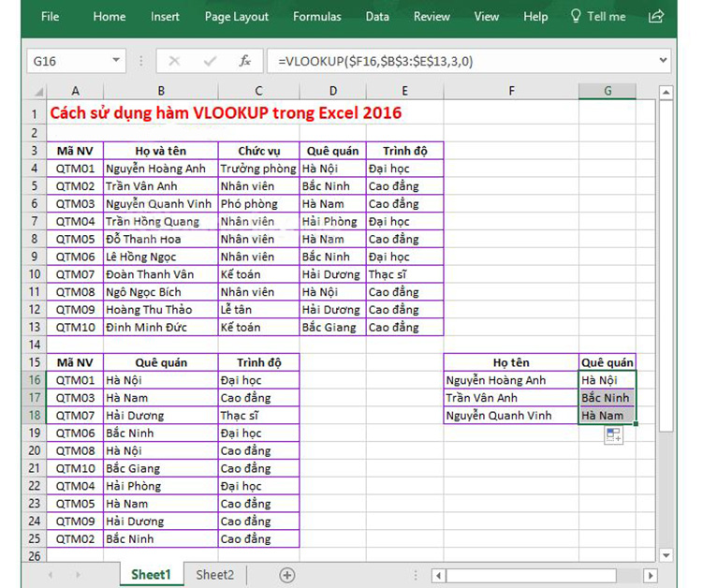Click horizontal scrollbar left arrow
Viewport: 702px width, 588px height.
click(x=439, y=576)
